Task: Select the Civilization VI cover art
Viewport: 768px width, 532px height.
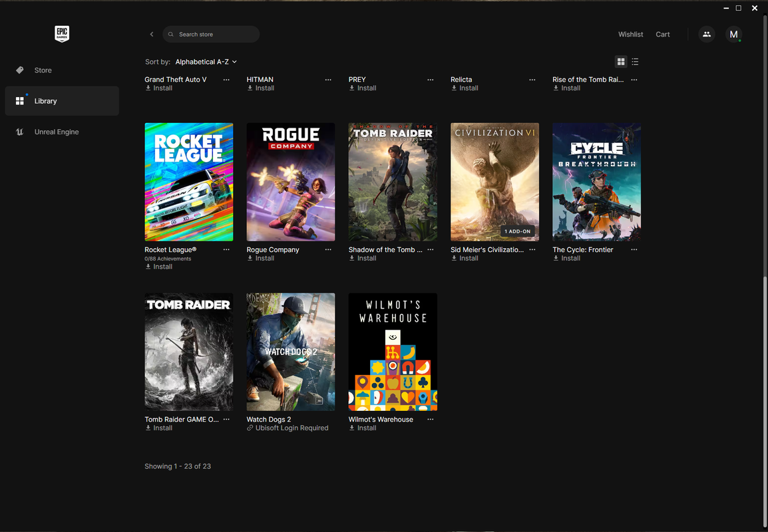Action: [x=494, y=182]
